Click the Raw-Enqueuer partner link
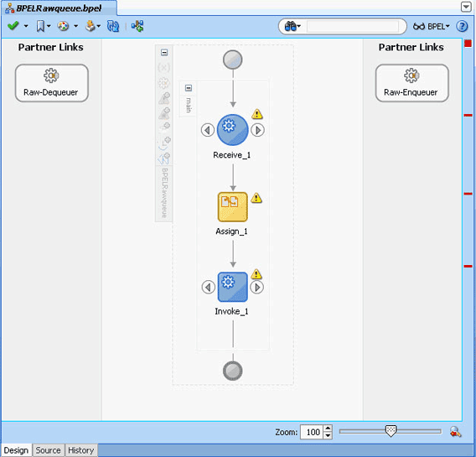 pos(412,83)
